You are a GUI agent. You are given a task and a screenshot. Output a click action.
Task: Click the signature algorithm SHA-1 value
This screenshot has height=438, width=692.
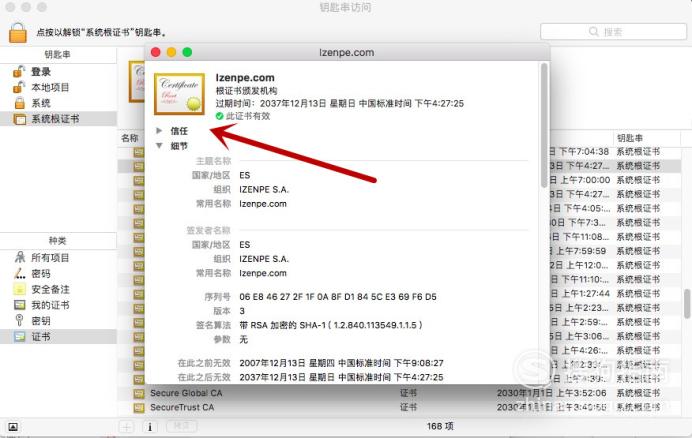(331, 325)
